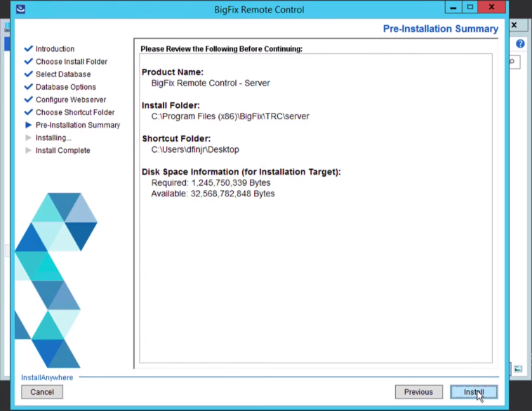
Task: Click the checkmark beside Select Database
Action: click(29, 74)
